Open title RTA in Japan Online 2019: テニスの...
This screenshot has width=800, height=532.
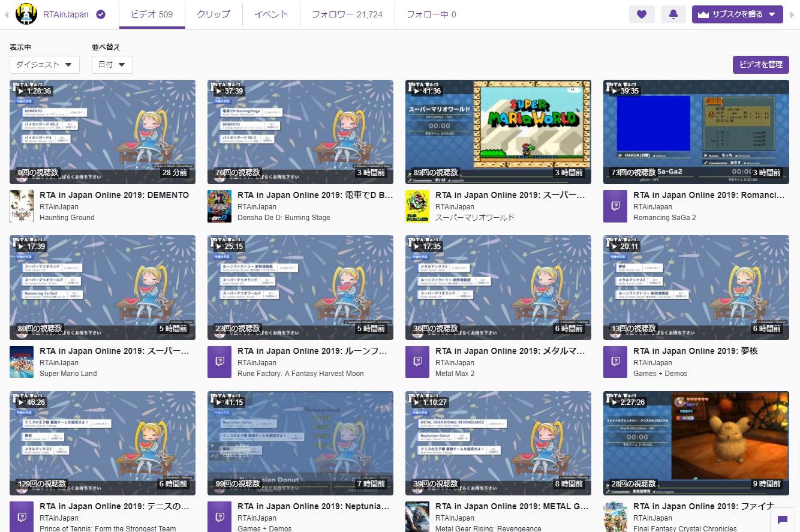[115, 506]
